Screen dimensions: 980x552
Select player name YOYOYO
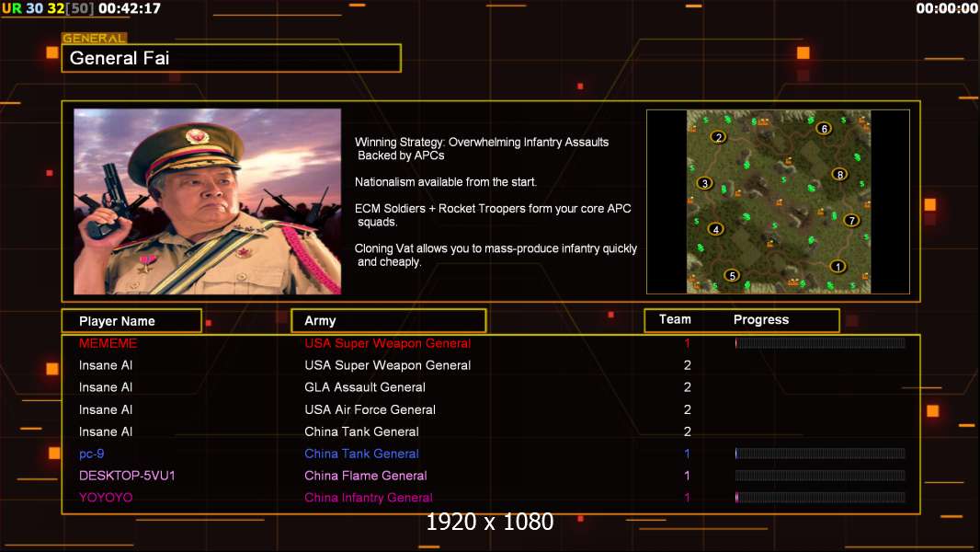coord(106,498)
